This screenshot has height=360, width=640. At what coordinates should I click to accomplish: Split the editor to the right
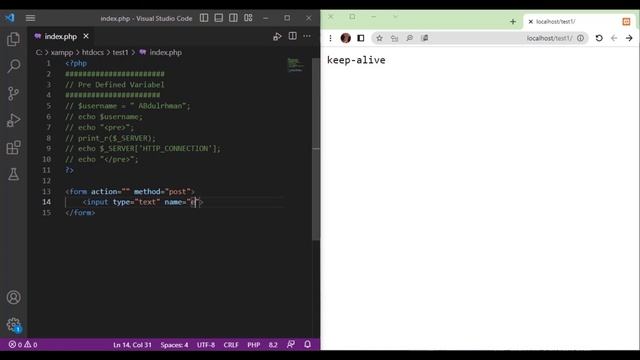coord(293,36)
